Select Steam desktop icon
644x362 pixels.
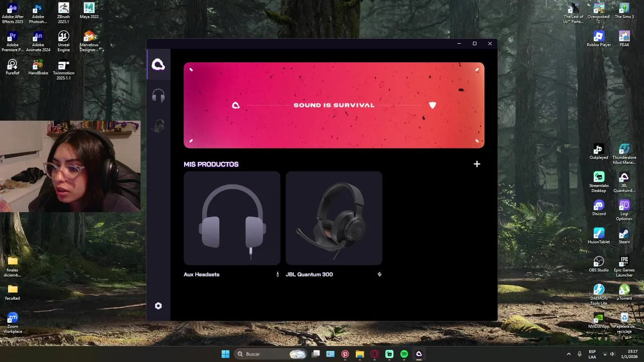(x=624, y=236)
